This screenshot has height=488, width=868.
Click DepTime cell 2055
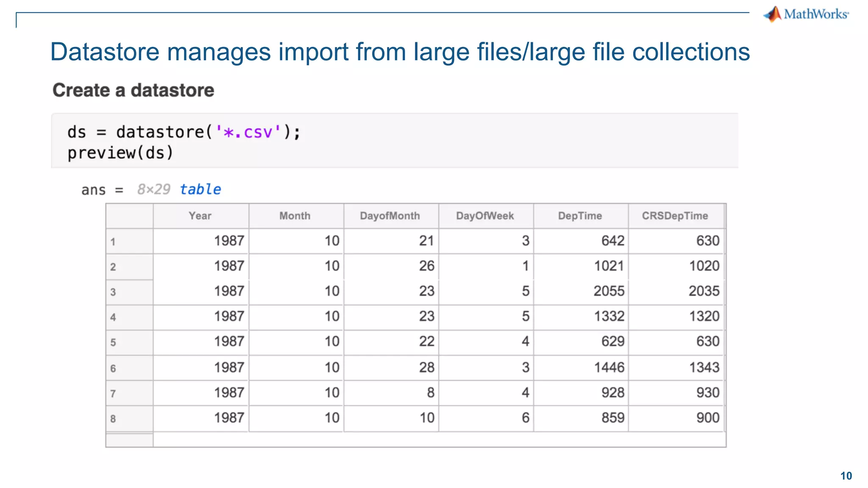[x=581, y=291]
